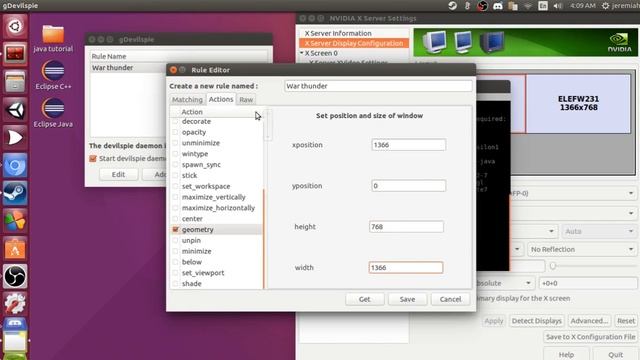Open System Settings tools icon in dock

15,304
